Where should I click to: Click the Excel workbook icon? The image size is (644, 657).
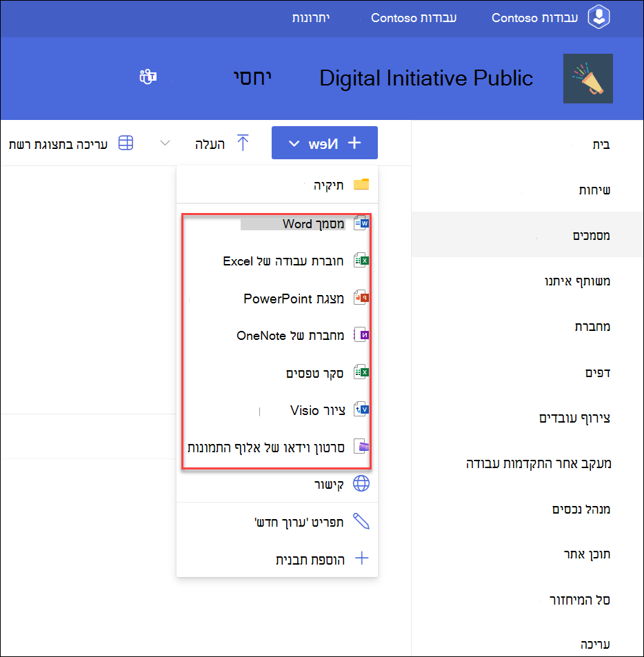tap(361, 261)
